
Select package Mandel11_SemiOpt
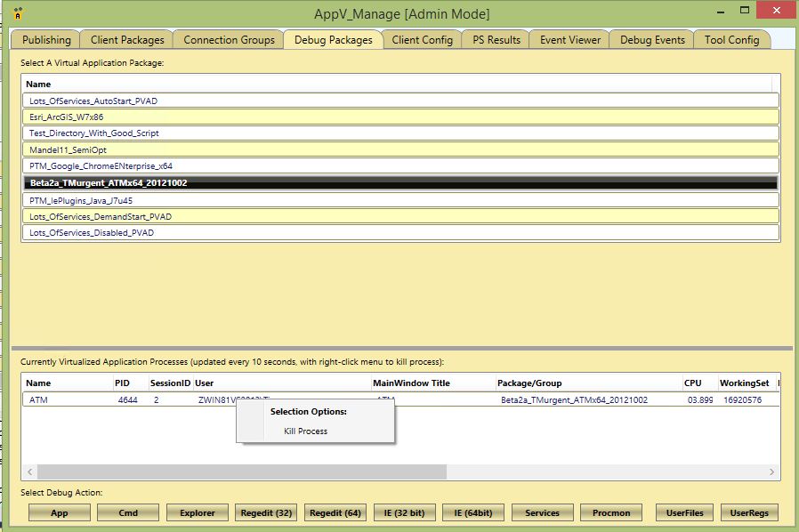point(400,149)
